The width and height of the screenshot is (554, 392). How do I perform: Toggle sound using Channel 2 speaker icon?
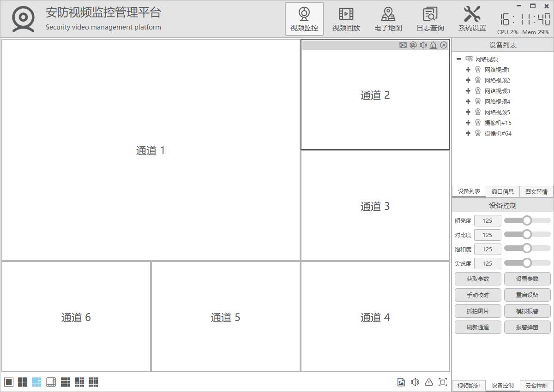click(423, 45)
